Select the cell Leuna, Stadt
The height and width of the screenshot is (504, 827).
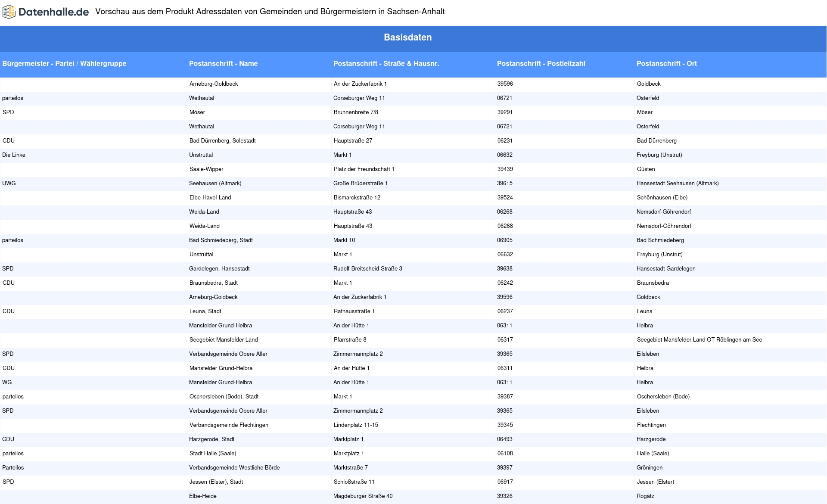pyautogui.click(x=205, y=311)
